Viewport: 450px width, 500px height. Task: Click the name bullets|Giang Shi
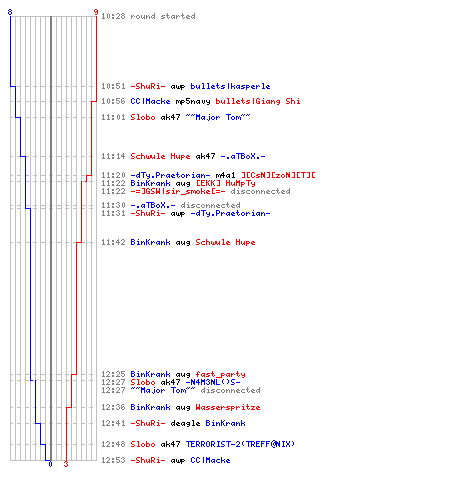click(258, 101)
